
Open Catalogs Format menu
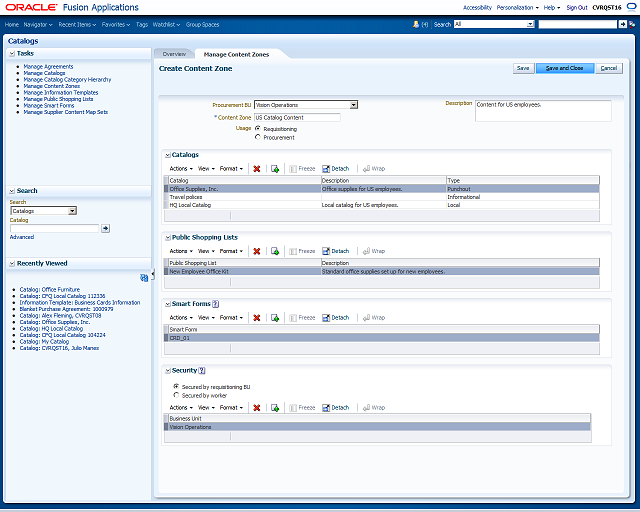point(231,169)
